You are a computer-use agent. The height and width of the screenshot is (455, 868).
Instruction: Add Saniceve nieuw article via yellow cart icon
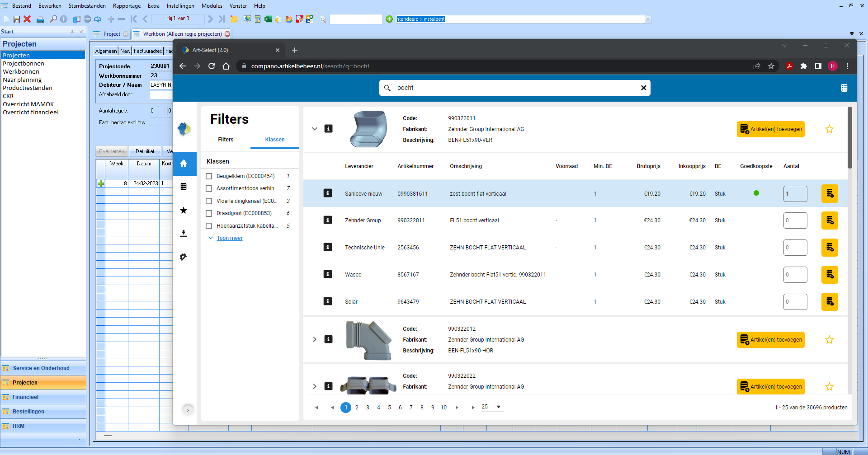829,193
